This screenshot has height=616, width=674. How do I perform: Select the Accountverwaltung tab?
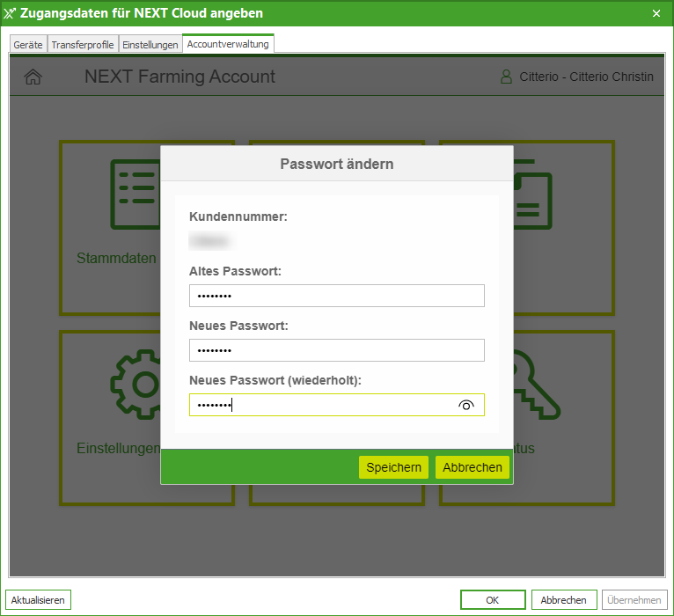[x=228, y=44]
